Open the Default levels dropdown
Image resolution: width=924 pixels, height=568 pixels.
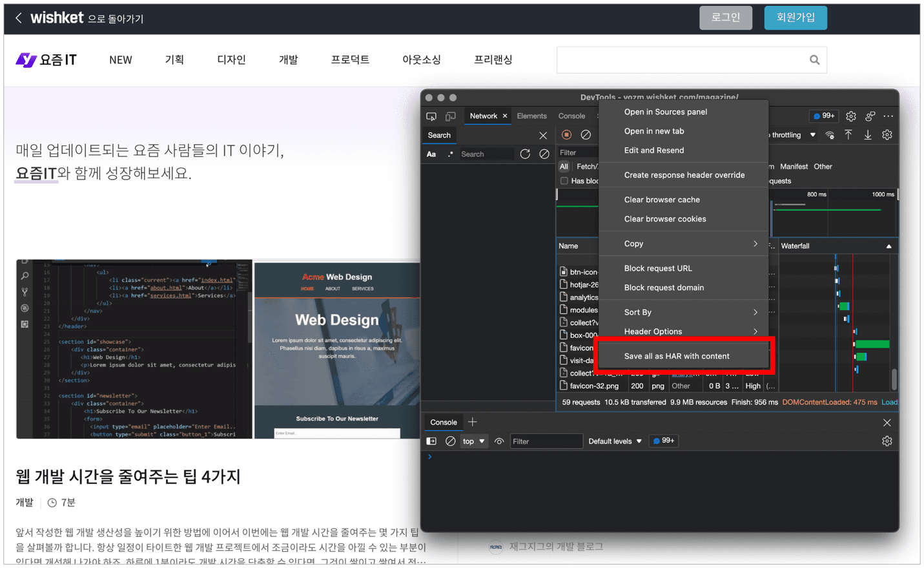tap(615, 441)
